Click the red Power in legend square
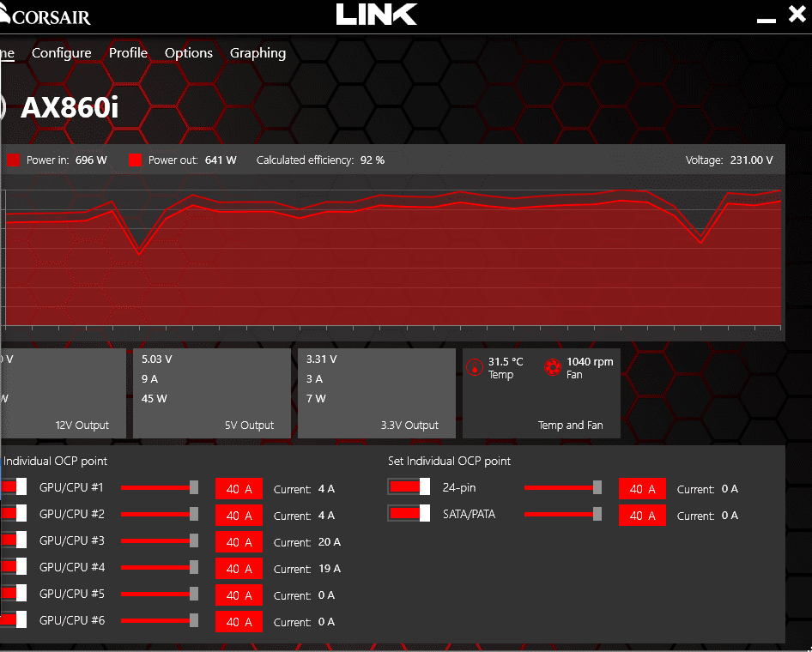The width and height of the screenshot is (812, 652). click(13, 160)
